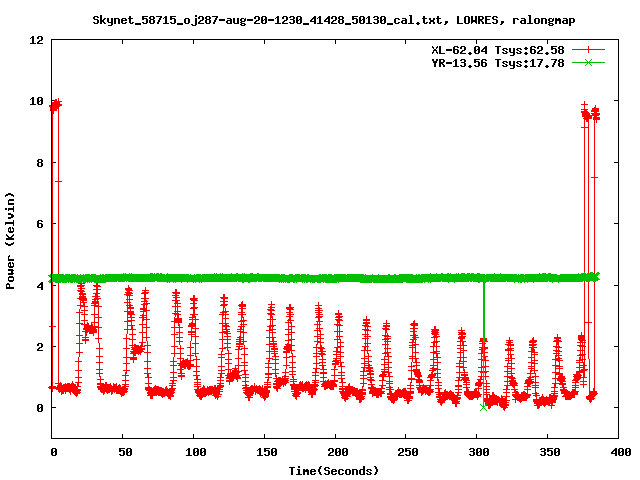The height and width of the screenshot is (480, 640).
Task: Click the Power (Kelvin) y-axis label
Action: pos(10,241)
